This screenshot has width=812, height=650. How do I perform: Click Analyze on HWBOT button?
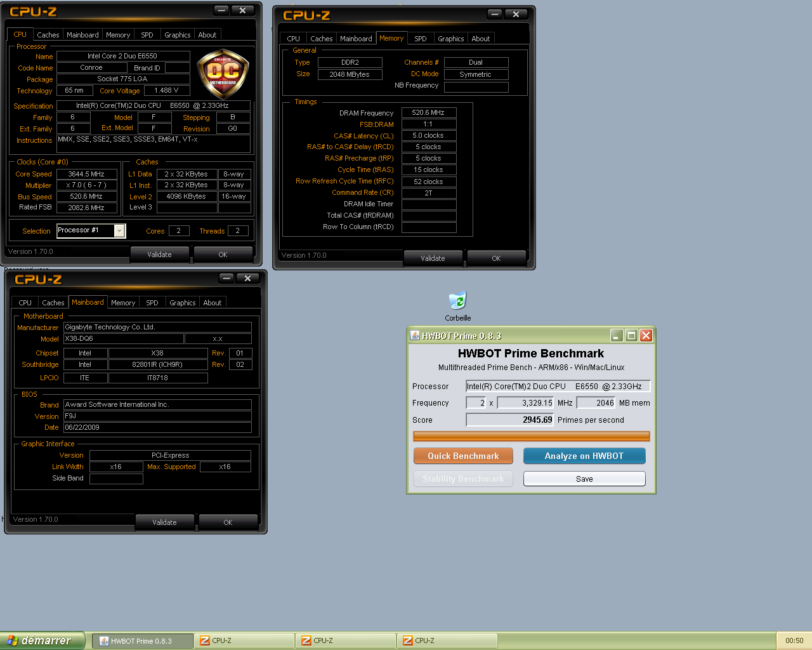[x=584, y=456]
